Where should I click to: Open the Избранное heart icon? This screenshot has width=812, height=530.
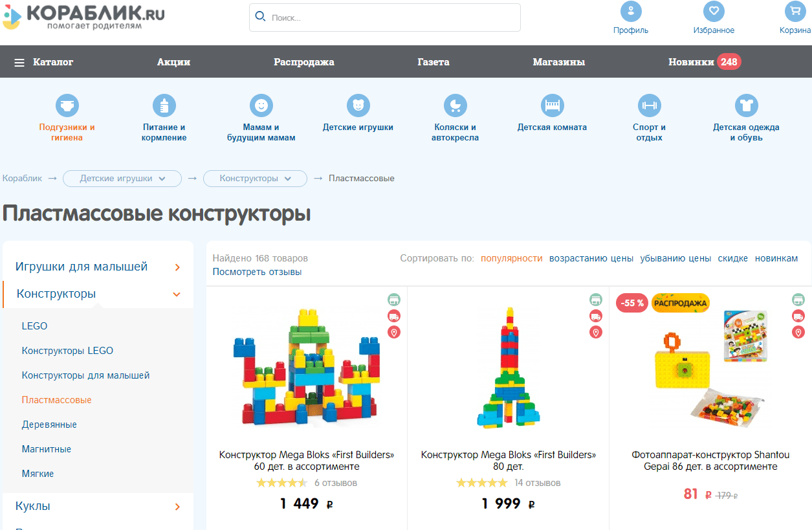714,11
